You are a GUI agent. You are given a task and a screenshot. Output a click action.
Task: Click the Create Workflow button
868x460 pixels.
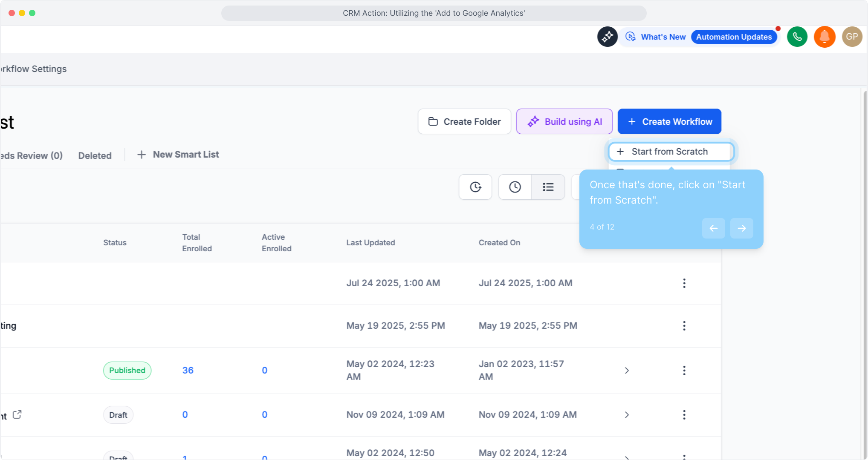(669, 121)
